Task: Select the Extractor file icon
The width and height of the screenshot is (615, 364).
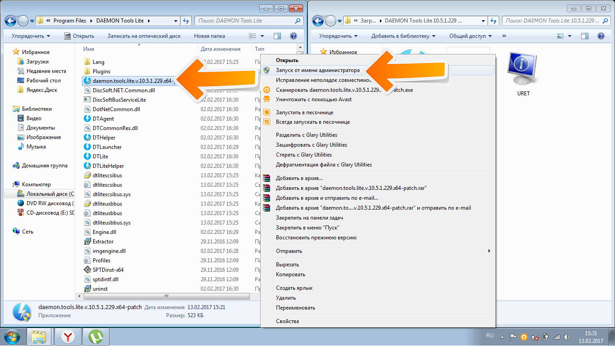Action: pyautogui.click(x=87, y=242)
